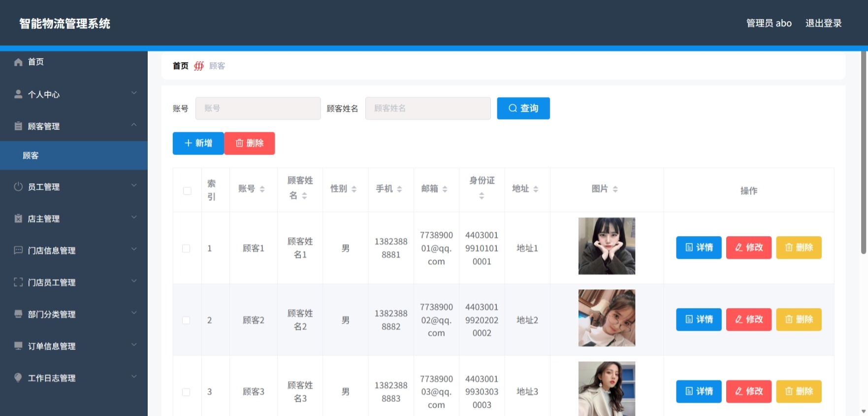This screenshot has width=868, height=416.
Task: Collapse the 顾客管理 menu chevron
Action: point(134,125)
